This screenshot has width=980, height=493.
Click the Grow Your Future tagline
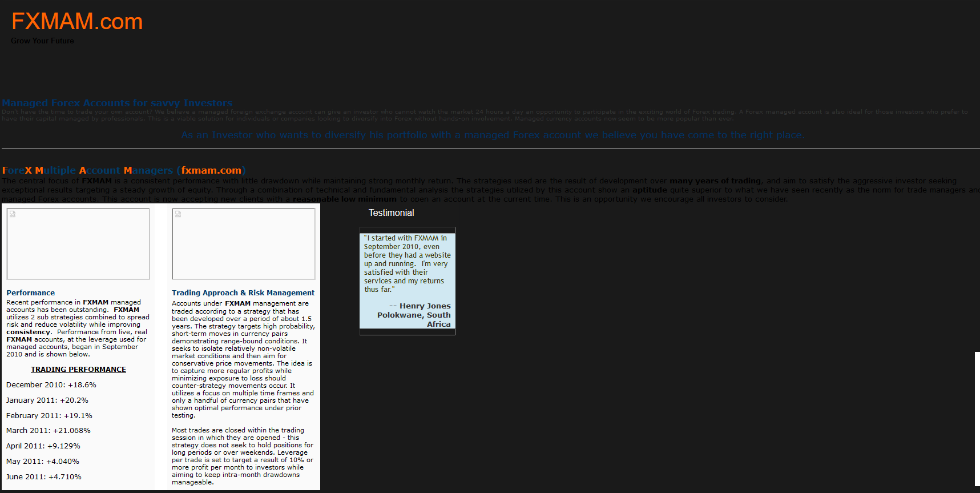click(x=42, y=41)
